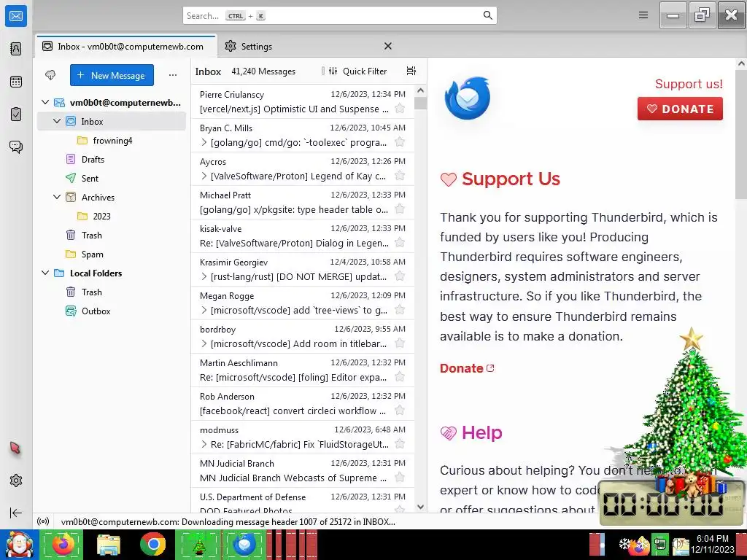
Task: Star the Bryan C. Mills message
Action: (400, 142)
